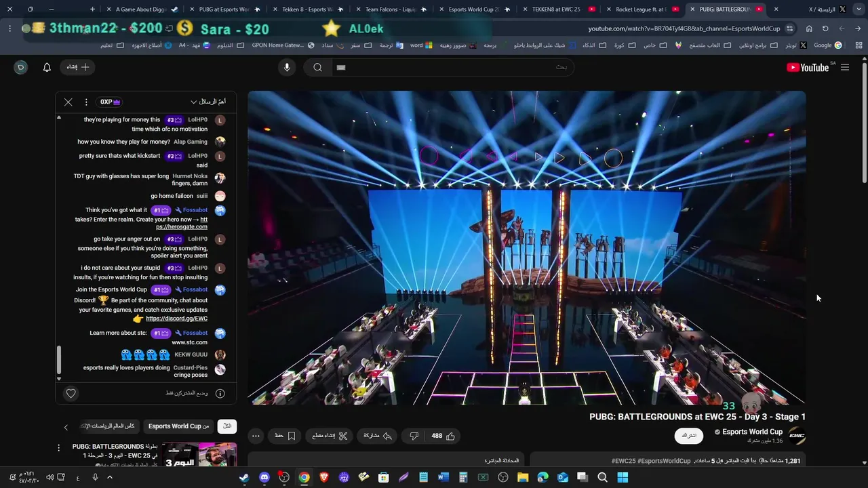Click the YouTube search magnifier button
The width and height of the screenshot is (868, 488).
[x=317, y=67]
